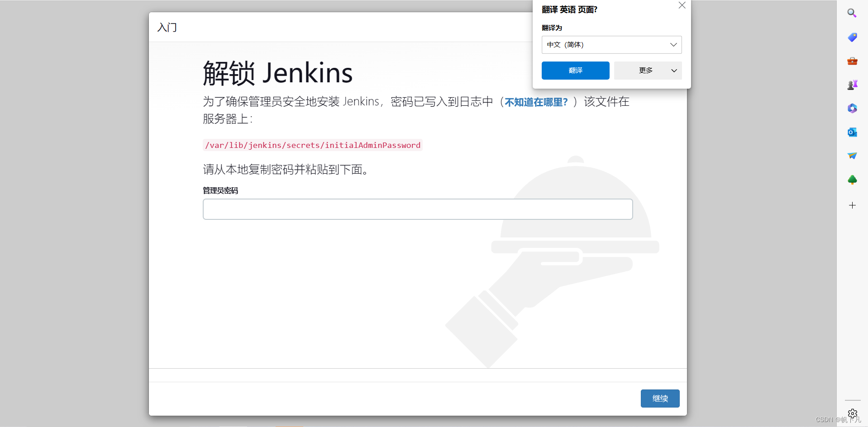Image resolution: width=868 pixels, height=427 pixels.
Task: Add a new app to the sidebar
Action: (x=852, y=205)
